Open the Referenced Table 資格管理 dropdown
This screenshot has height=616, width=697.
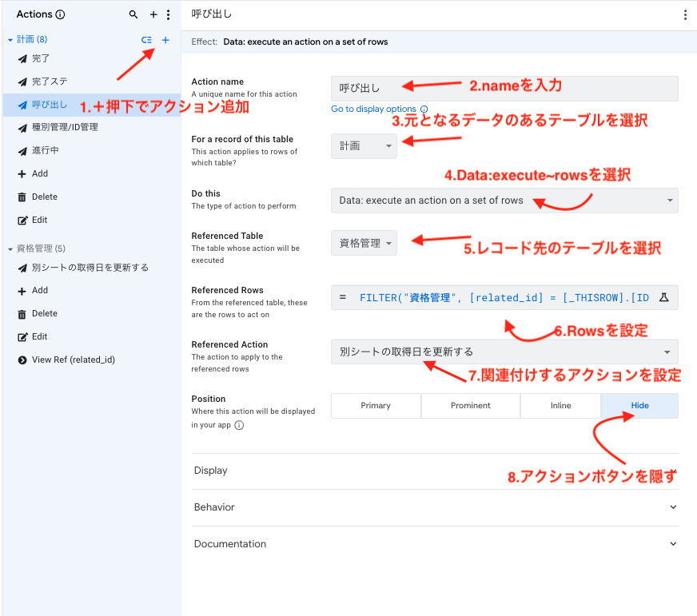(364, 243)
